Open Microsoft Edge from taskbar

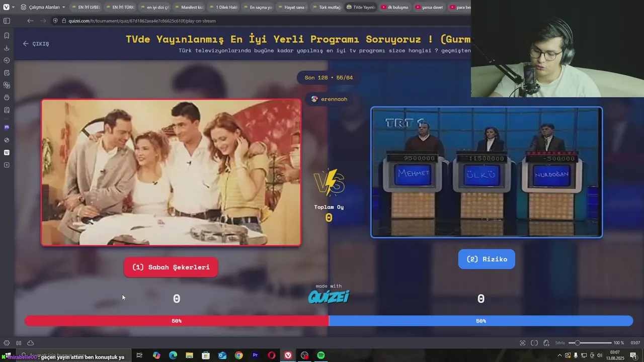pyautogui.click(x=173, y=355)
